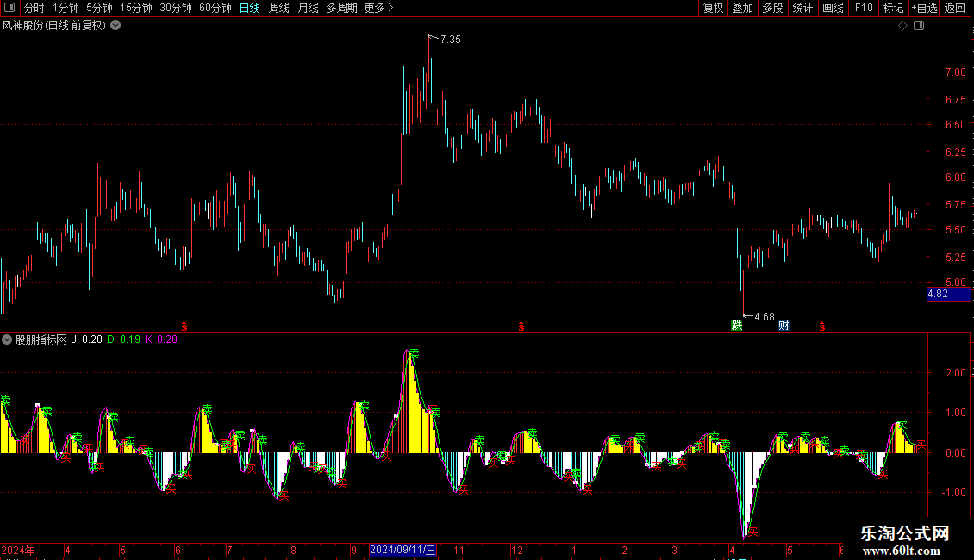Click the magenta K: 0.20 value

point(161,339)
